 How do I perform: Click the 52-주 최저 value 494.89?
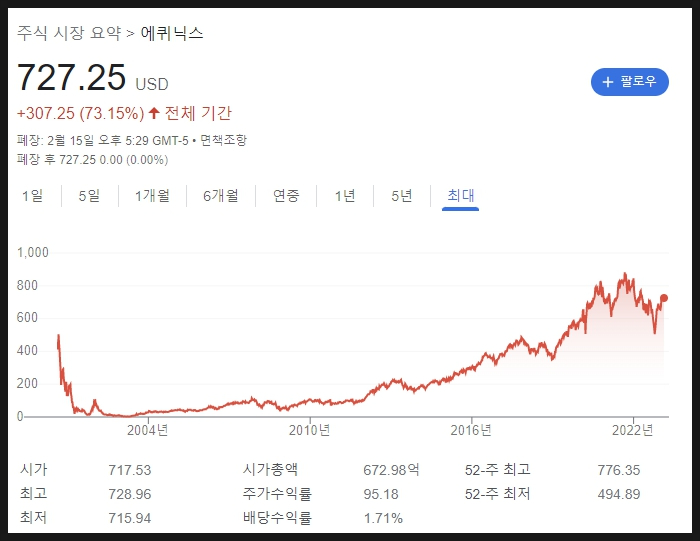(619, 494)
